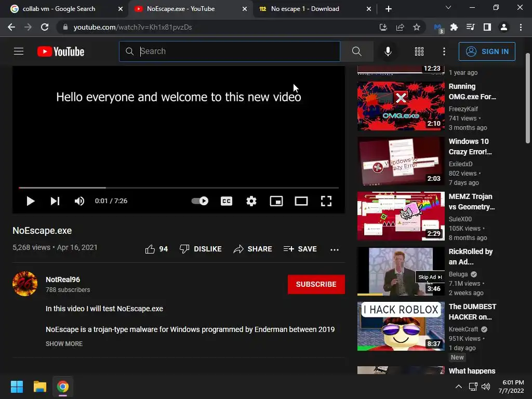Toggle Chrome side panel
This screenshot has height=399, width=532.
[x=487, y=27]
